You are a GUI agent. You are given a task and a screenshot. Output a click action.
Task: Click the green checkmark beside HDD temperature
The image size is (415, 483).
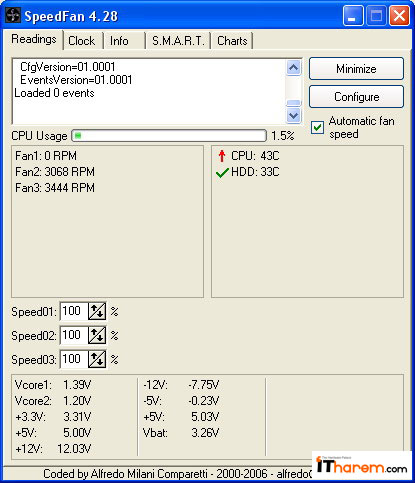[222, 172]
